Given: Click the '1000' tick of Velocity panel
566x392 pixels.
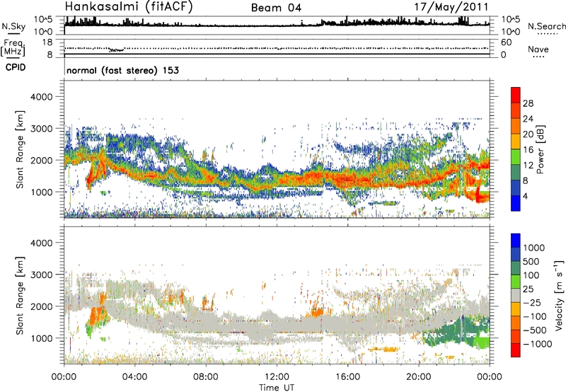Looking at the screenshot, I should click(42, 338).
